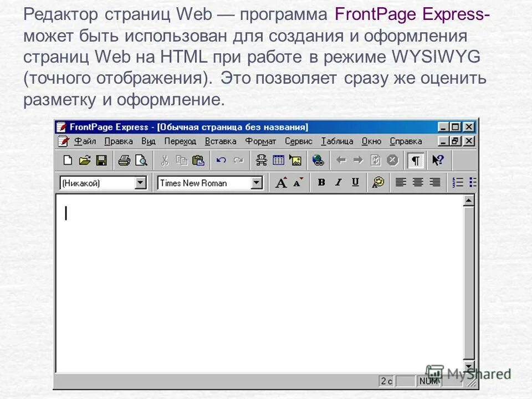Viewport: 532px width, 399px height.
Task: Open the Правка menu
Action: click(119, 141)
